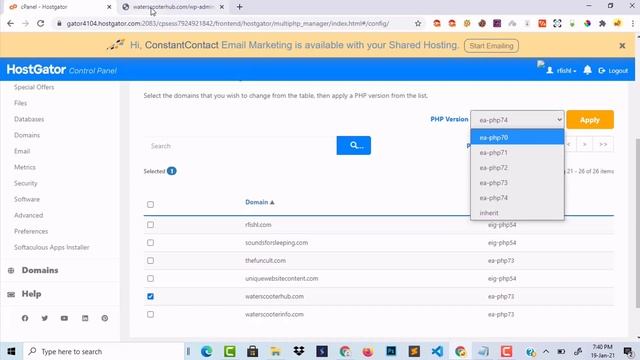Bookmark this page with star icon
The image size is (640, 360).
[x=418, y=24]
